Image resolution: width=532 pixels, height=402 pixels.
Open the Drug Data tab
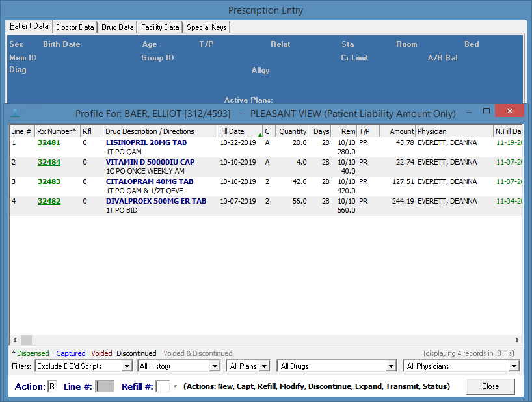click(x=118, y=27)
